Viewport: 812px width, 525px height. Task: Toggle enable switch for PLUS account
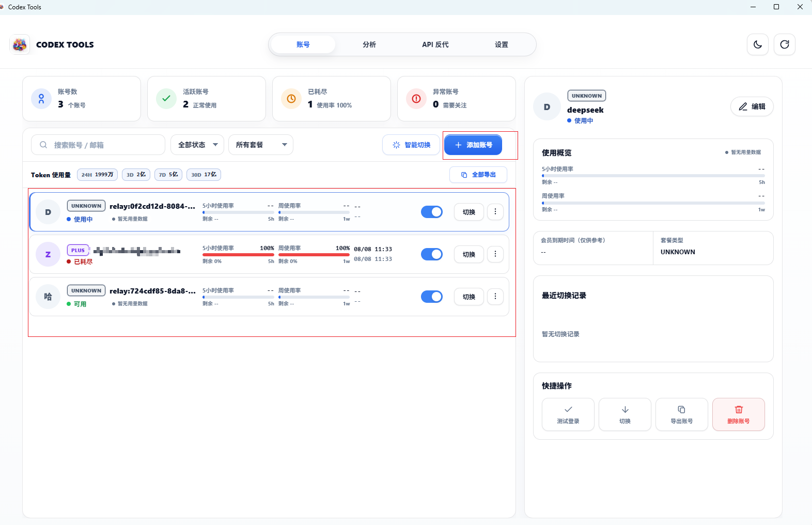tap(432, 254)
